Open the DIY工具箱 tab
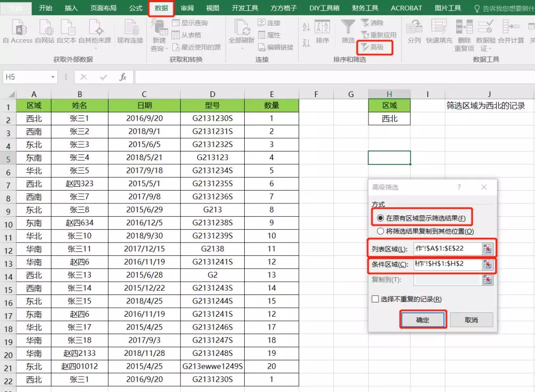535x392 pixels. point(324,8)
